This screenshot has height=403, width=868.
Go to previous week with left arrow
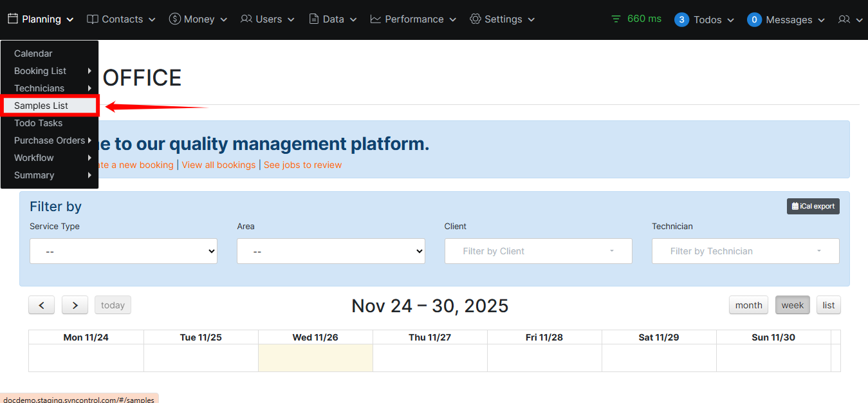coord(42,305)
